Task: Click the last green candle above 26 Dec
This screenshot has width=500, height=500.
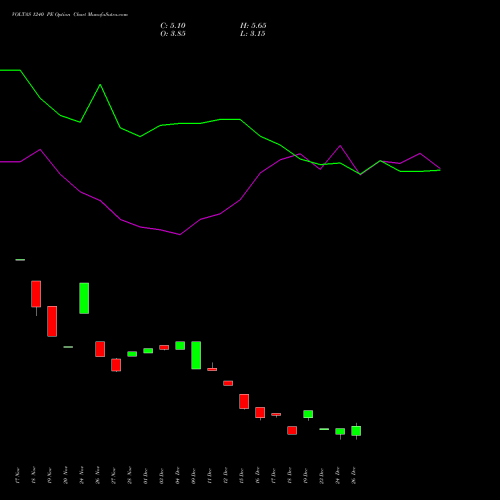Action: 356,431
